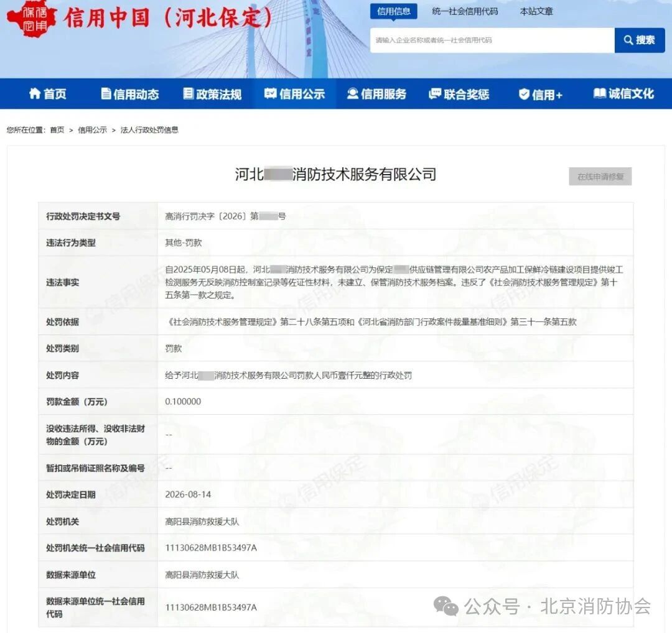Click the 搜索 search button
672x633 pixels.
640,40
